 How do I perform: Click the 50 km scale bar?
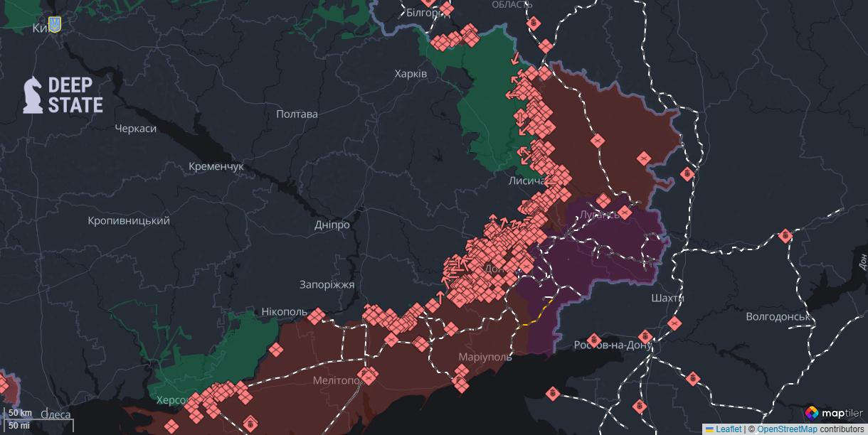click(x=21, y=413)
